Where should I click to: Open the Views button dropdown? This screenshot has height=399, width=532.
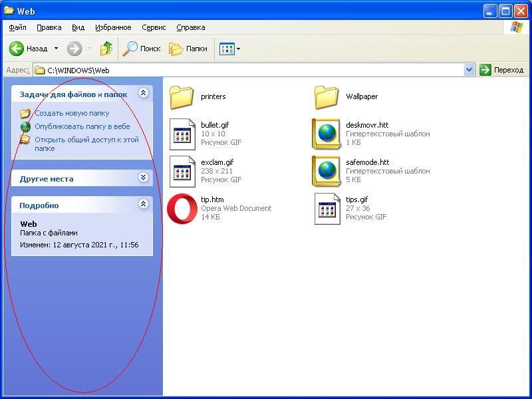pos(238,49)
